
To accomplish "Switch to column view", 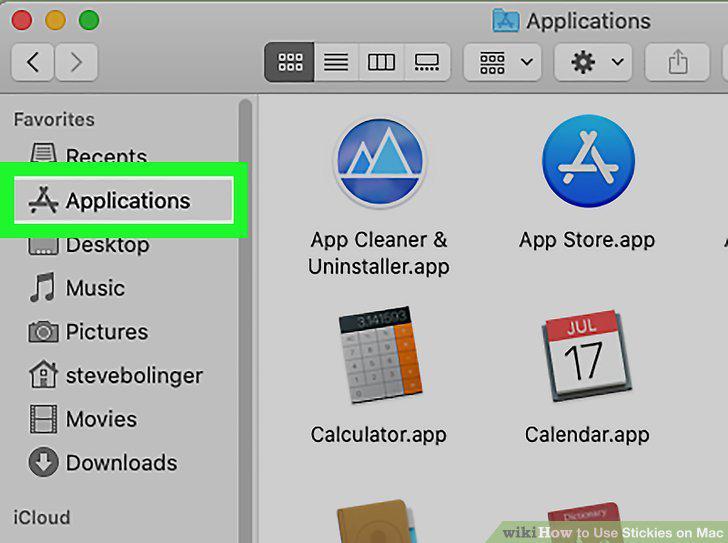I will click(381, 62).
